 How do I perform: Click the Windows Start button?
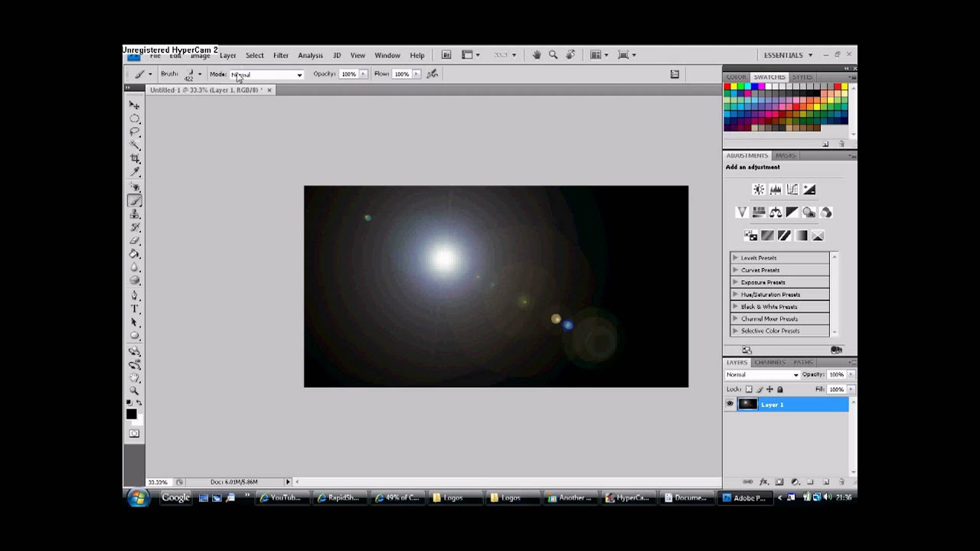[x=138, y=497]
